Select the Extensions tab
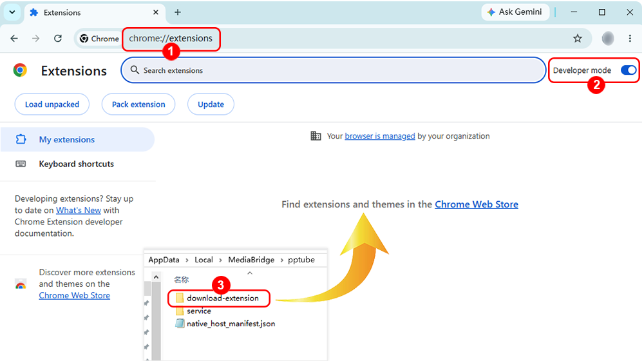 [95, 13]
